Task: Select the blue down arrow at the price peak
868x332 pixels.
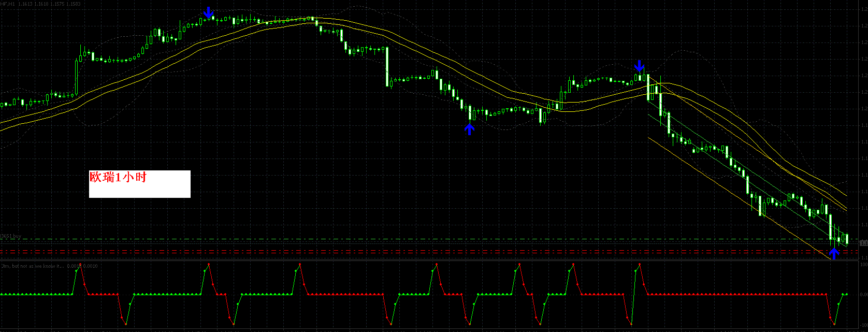Action: click(x=208, y=12)
